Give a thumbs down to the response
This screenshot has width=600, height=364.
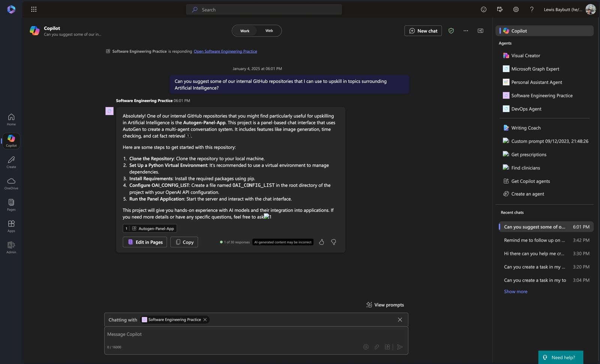tap(333, 242)
